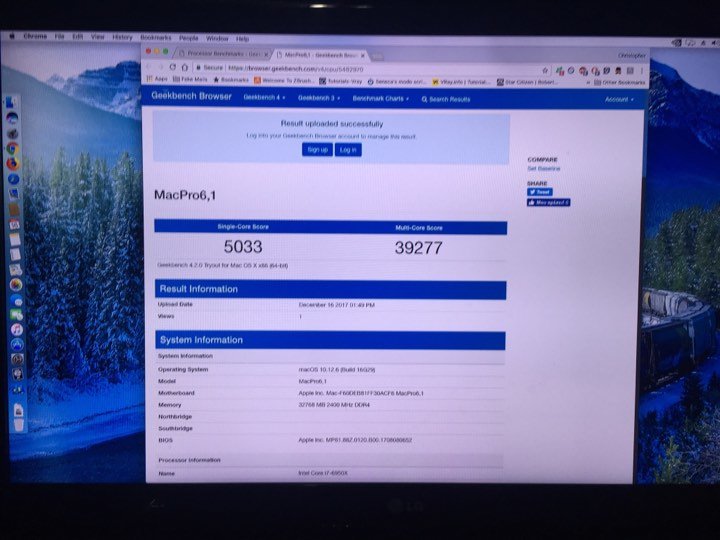Open Calendar from the Dock

point(14,225)
